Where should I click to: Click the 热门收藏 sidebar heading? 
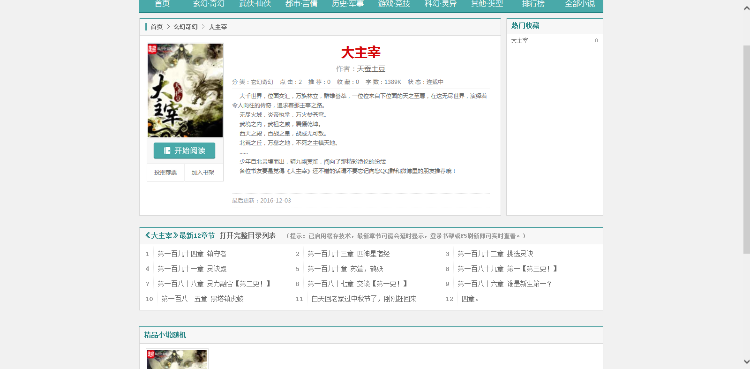click(x=525, y=26)
